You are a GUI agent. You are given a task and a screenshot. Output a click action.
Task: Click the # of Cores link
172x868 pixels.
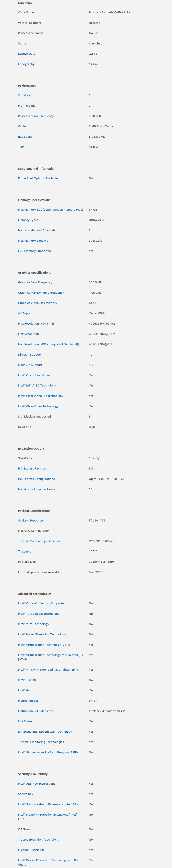click(x=25, y=95)
